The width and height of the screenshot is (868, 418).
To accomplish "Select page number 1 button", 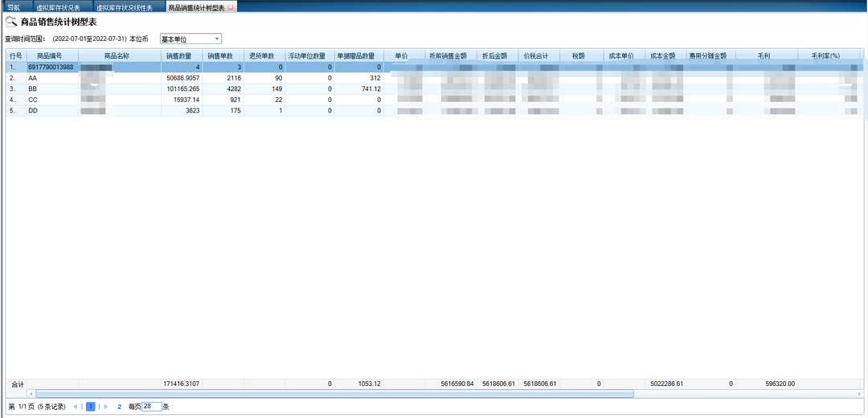I will [x=91, y=407].
